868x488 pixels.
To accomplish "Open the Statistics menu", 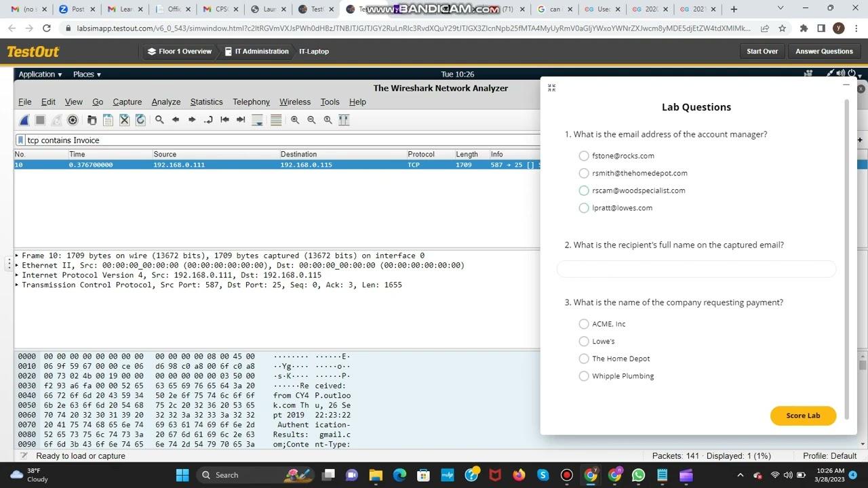I will [206, 102].
